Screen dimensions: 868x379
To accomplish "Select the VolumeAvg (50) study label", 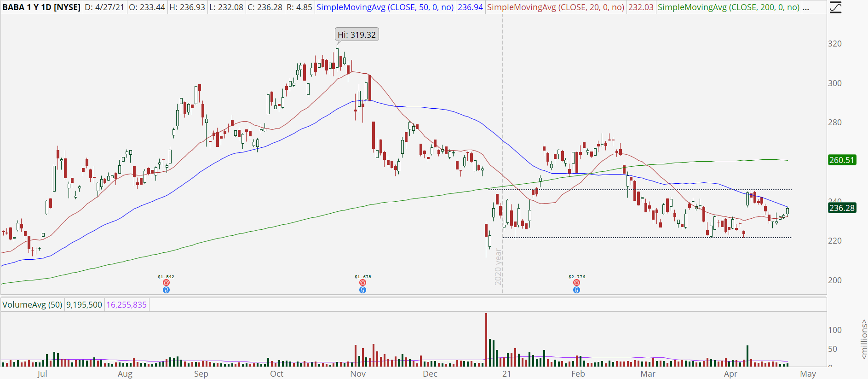I will tap(32, 305).
